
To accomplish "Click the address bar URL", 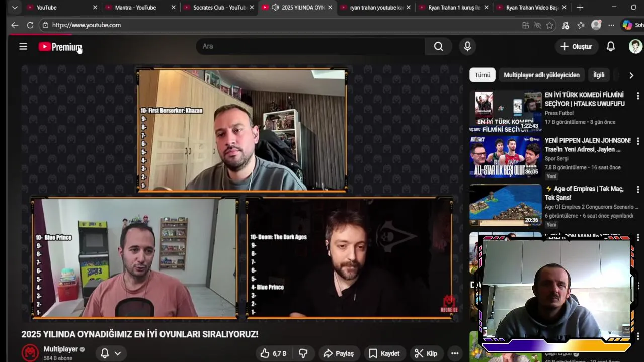I will pyautogui.click(x=87, y=25).
